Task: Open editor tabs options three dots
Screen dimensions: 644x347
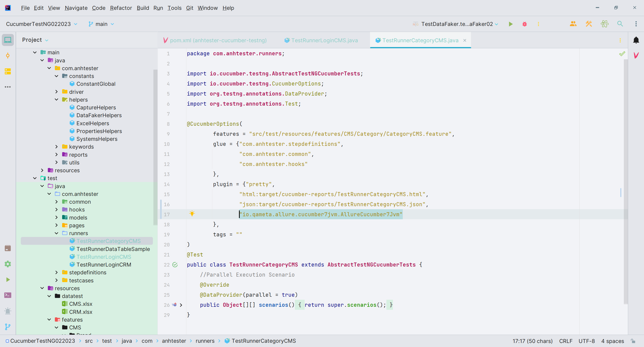Action: tap(620, 40)
